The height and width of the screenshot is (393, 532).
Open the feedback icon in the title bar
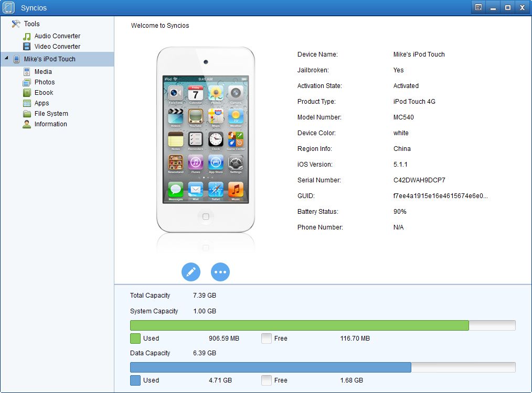point(478,7)
